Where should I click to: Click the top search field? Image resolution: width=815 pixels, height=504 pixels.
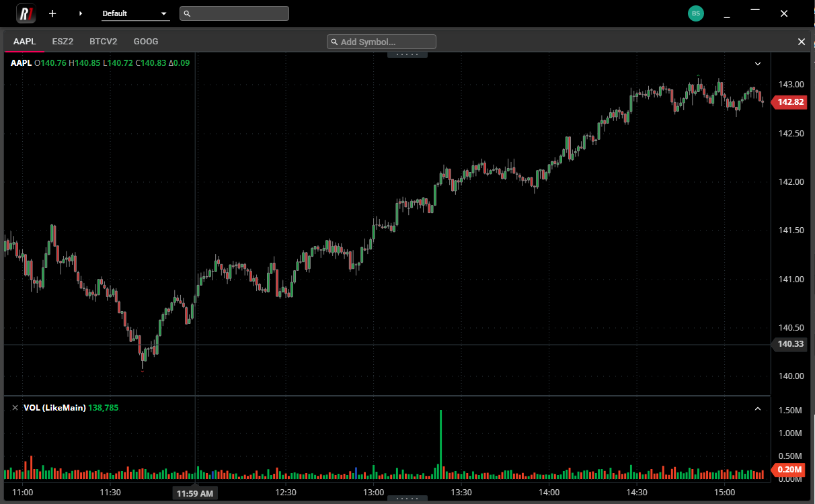(234, 13)
